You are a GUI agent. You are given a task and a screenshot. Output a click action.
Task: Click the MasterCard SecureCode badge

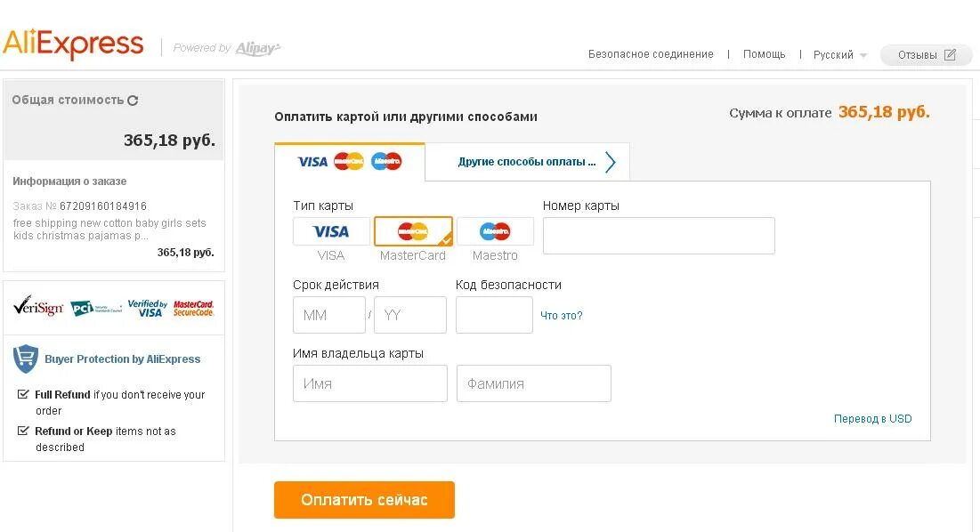193,308
